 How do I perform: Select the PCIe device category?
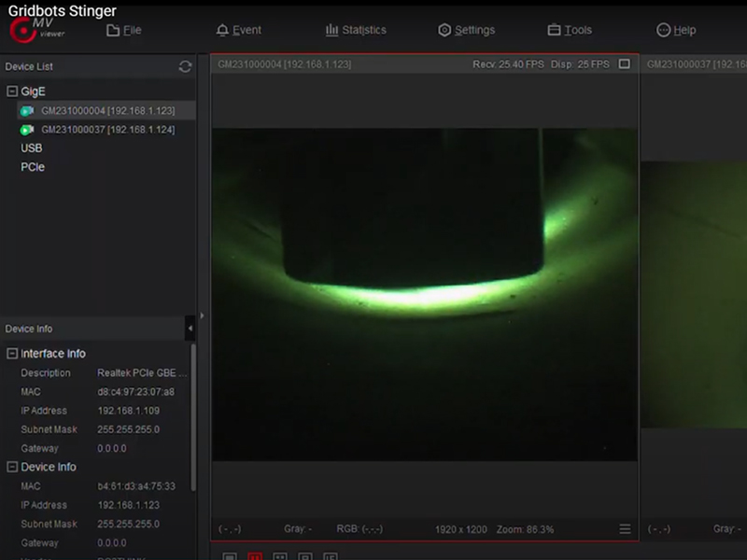click(33, 167)
